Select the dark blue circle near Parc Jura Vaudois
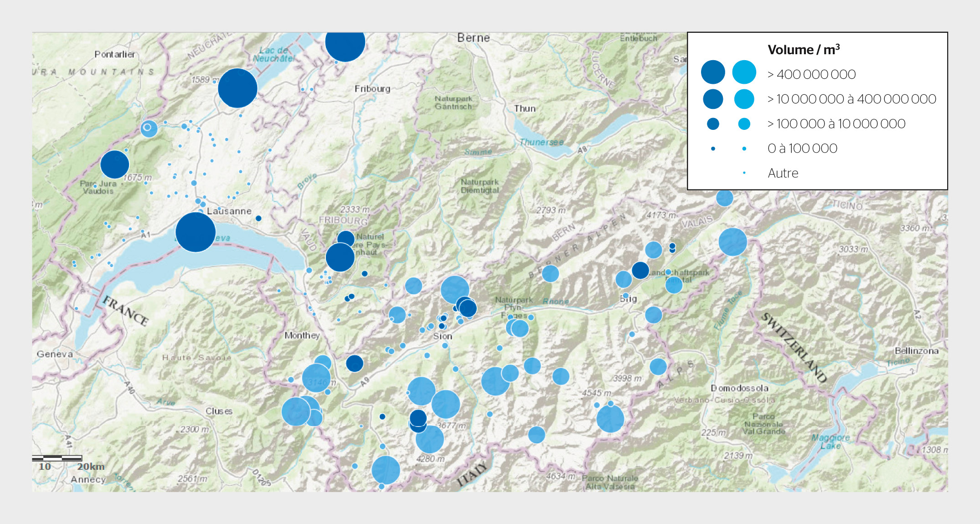 114,164
